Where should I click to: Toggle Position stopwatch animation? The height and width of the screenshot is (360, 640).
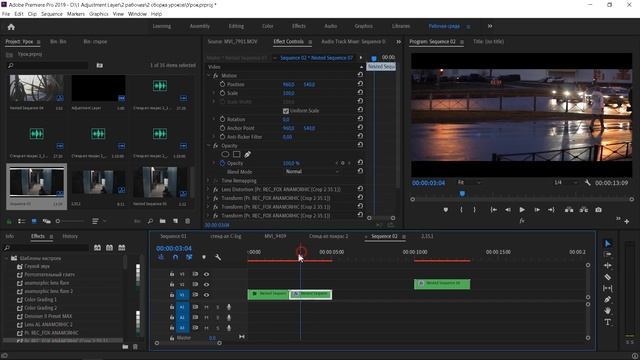point(222,84)
